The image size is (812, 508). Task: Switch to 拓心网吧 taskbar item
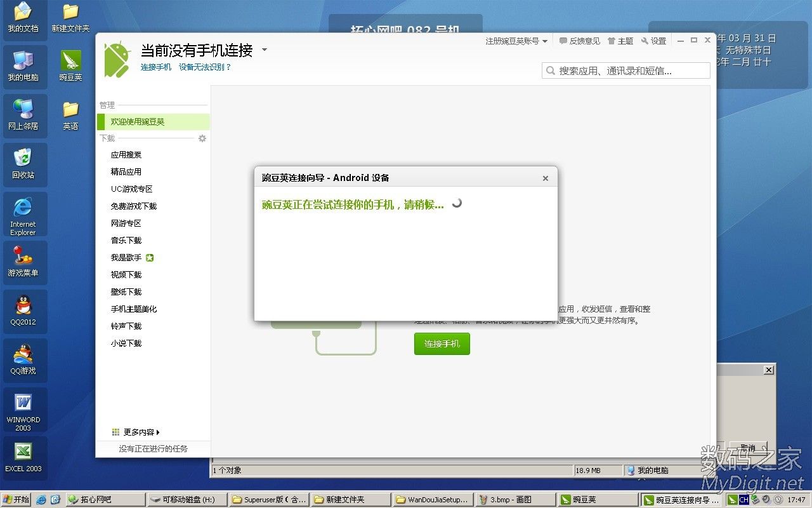(105, 500)
